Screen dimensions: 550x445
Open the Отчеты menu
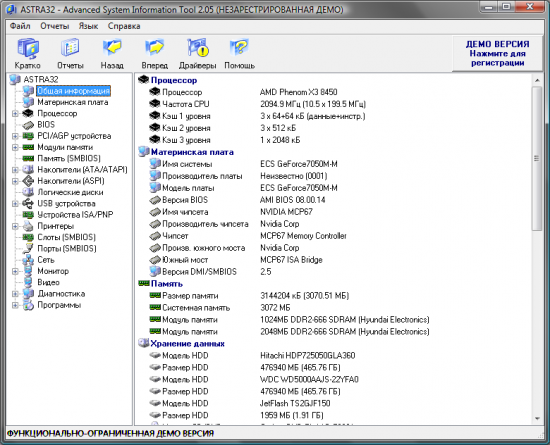click(54, 26)
